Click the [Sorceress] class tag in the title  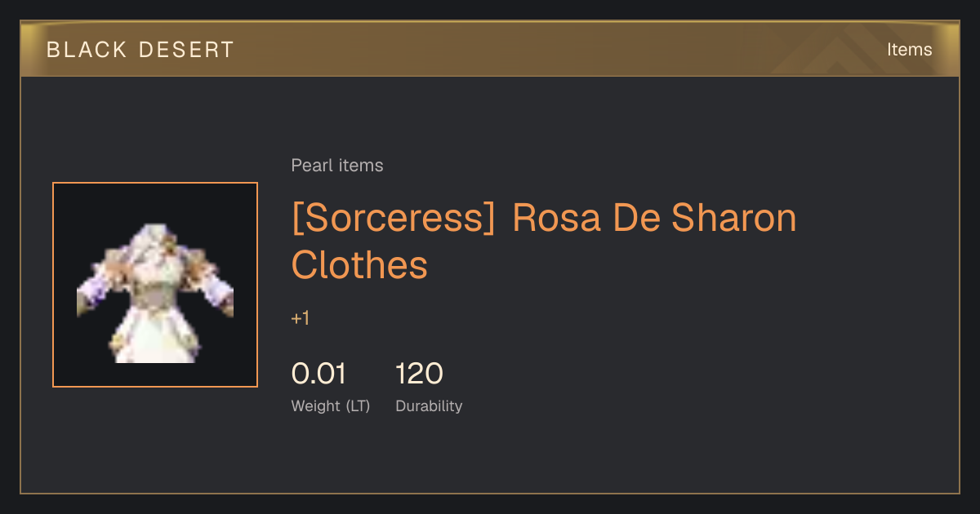394,219
